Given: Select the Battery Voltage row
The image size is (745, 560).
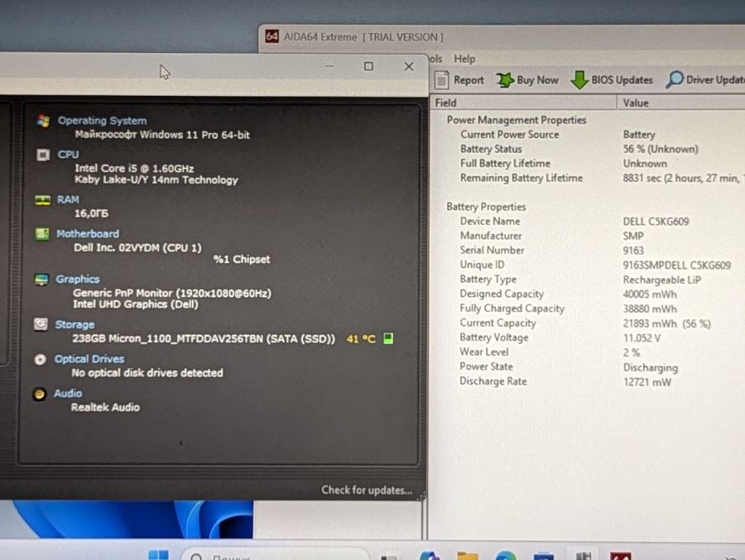Looking at the screenshot, I should pyautogui.click(x=587, y=337).
